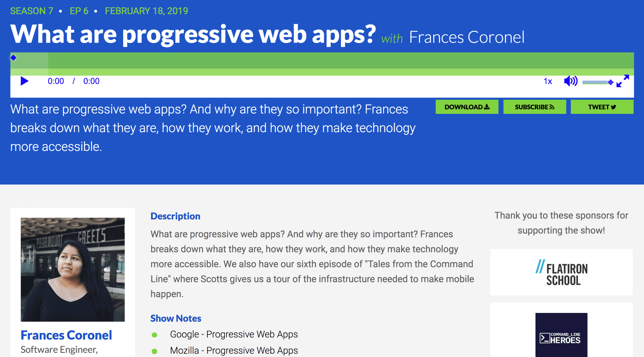Mute playback using the speaker icon
The height and width of the screenshot is (357, 644).
571,81
